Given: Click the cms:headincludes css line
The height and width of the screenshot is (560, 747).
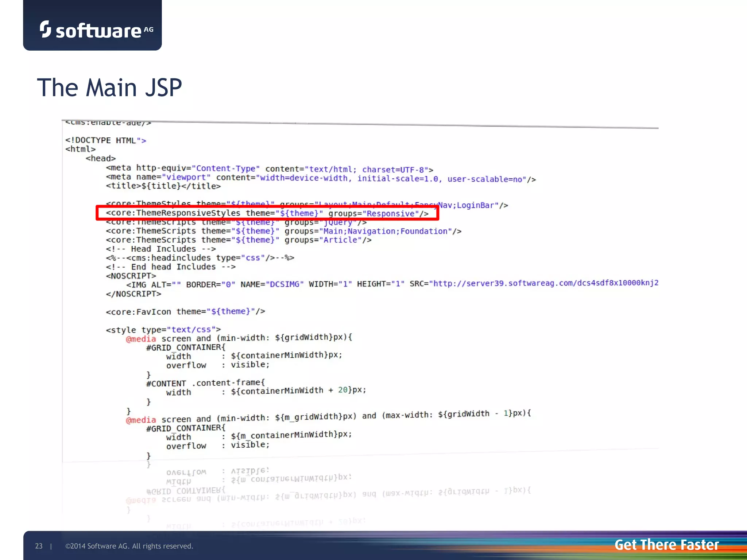Looking at the screenshot, I should pyautogui.click(x=200, y=258).
